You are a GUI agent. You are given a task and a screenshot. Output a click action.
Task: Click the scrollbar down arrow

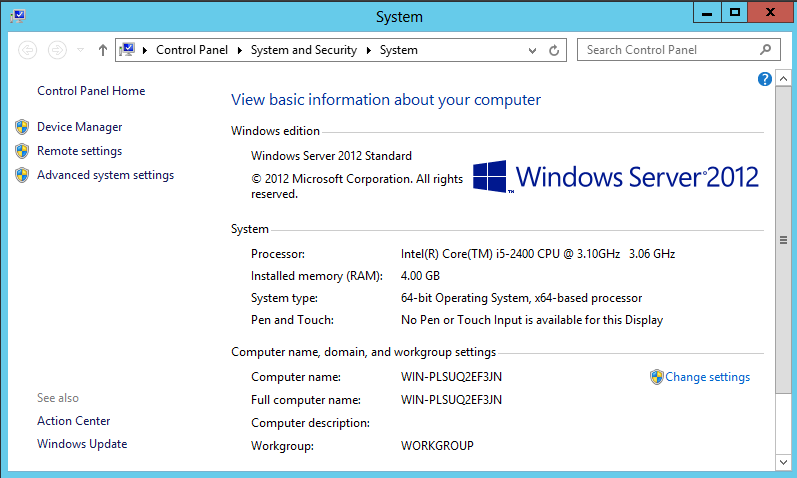[783, 462]
